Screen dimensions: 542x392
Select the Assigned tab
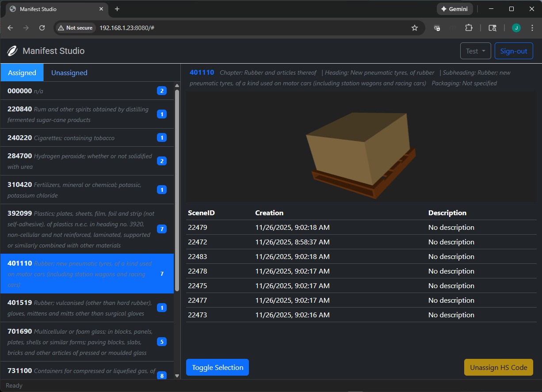pyautogui.click(x=22, y=73)
